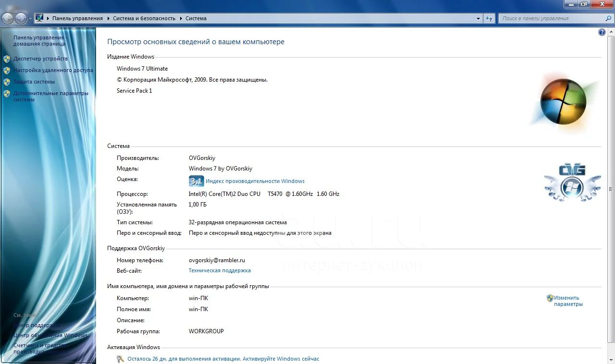Close the System window
Image resolution: width=615 pixels, height=364 pixels.
click(602, 4)
